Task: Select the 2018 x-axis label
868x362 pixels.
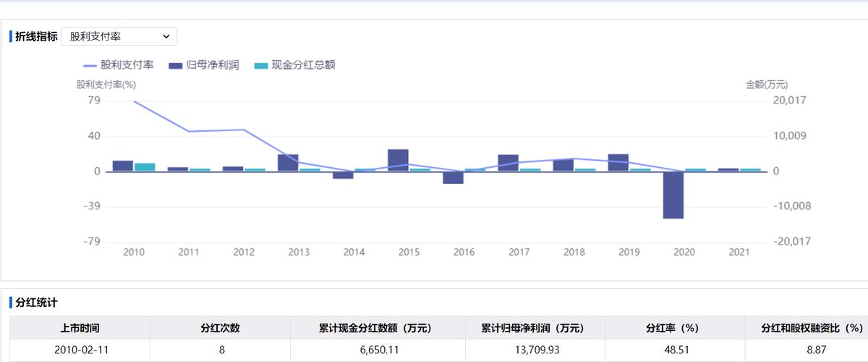Action: coord(574,252)
